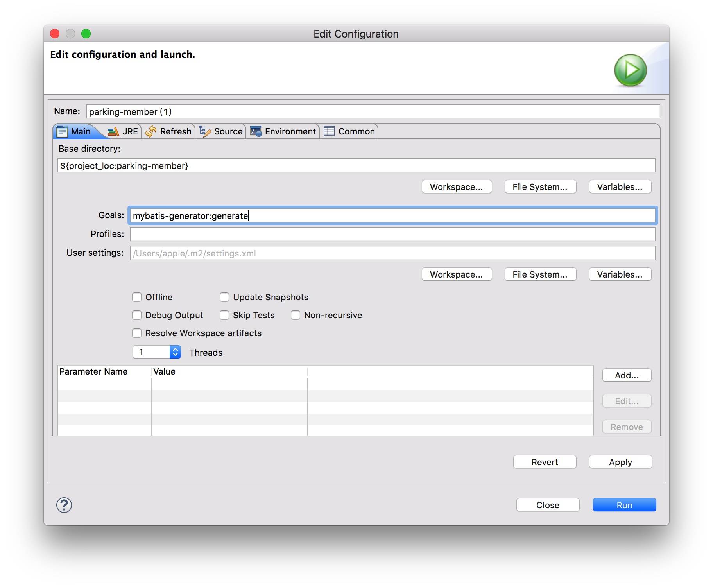Click the JRE tab books icon
Viewport: 713px width, 588px height.
[x=113, y=132]
